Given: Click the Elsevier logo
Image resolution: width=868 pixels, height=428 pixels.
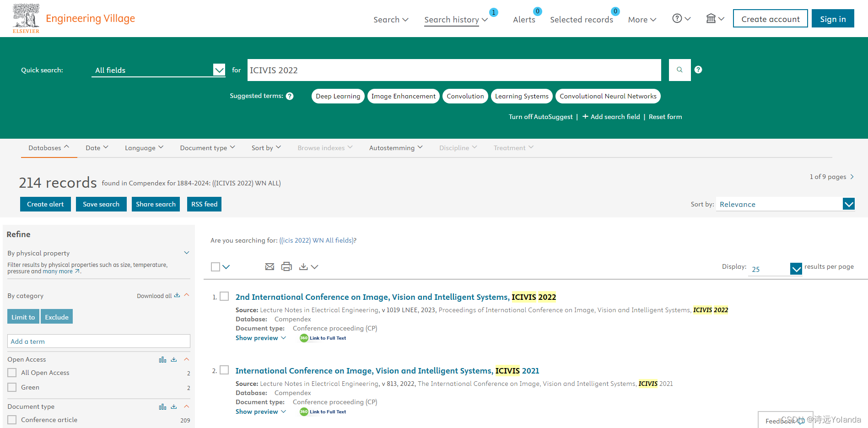Looking at the screenshot, I should click(x=26, y=18).
